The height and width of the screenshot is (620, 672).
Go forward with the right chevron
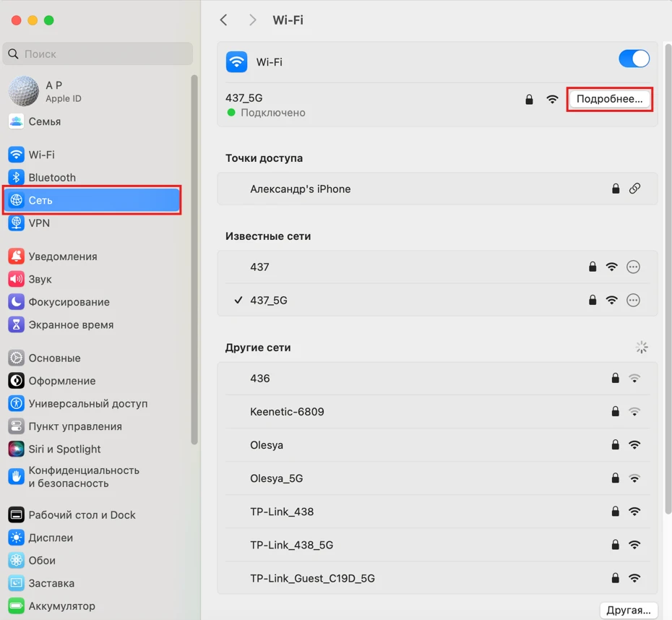(x=253, y=20)
